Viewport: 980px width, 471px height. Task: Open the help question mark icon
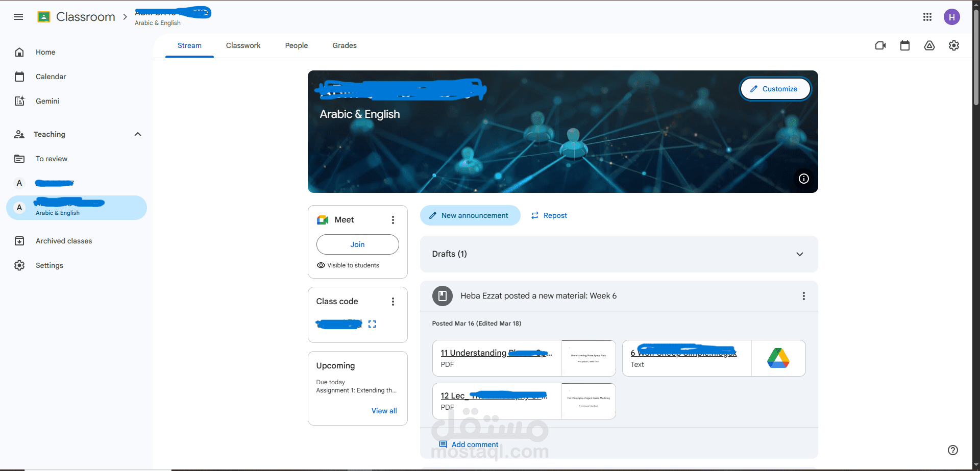pos(953,450)
